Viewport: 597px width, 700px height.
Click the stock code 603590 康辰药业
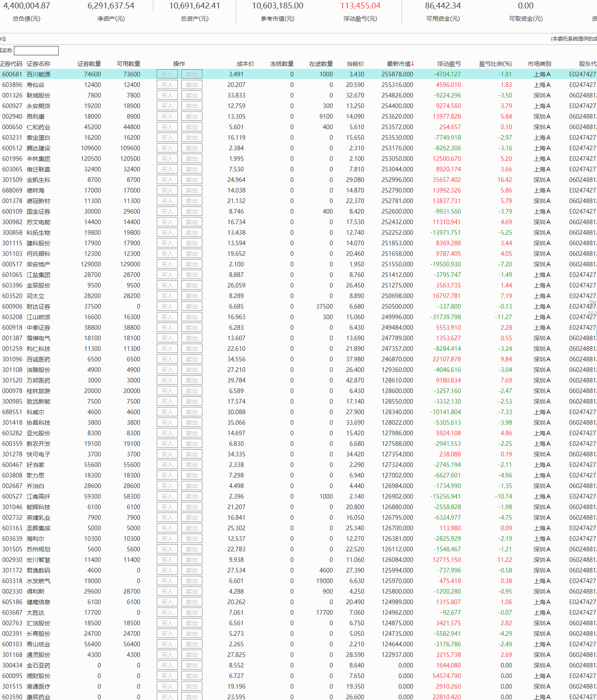coord(12,697)
